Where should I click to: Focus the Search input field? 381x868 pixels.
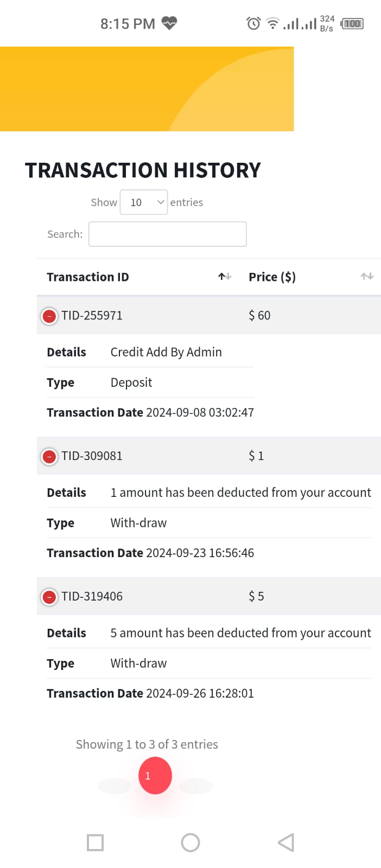click(x=168, y=234)
